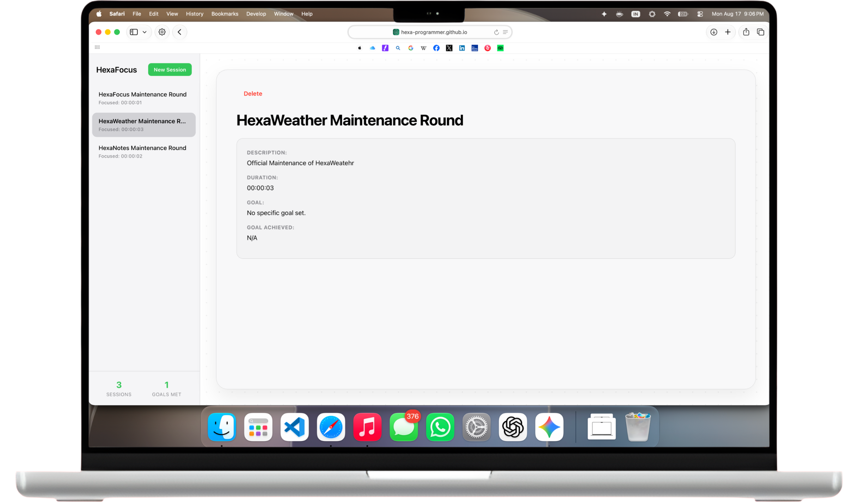Open the Develop menu
Viewport: 846px width, 504px height.
[256, 14]
